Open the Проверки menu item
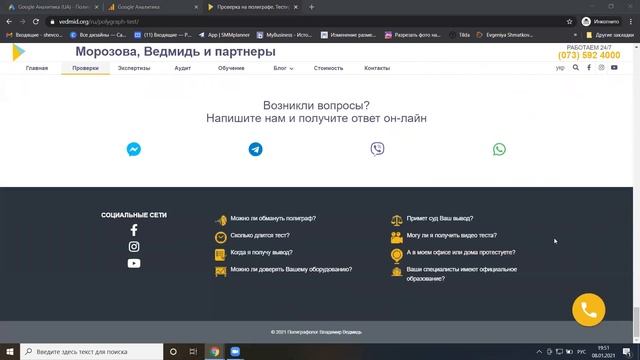Screen dimensions: 640x360 point(85,68)
